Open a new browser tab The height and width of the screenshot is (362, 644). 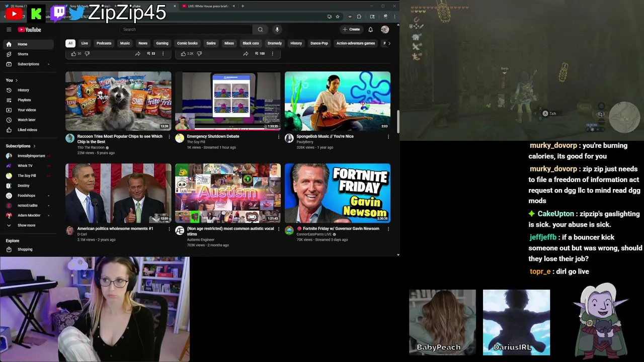coord(243,6)
